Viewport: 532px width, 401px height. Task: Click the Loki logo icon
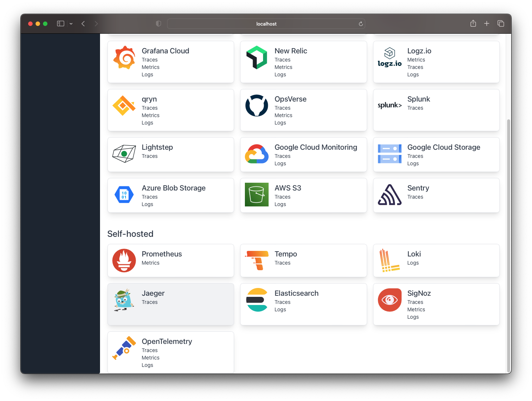click(x=389, y=261)
